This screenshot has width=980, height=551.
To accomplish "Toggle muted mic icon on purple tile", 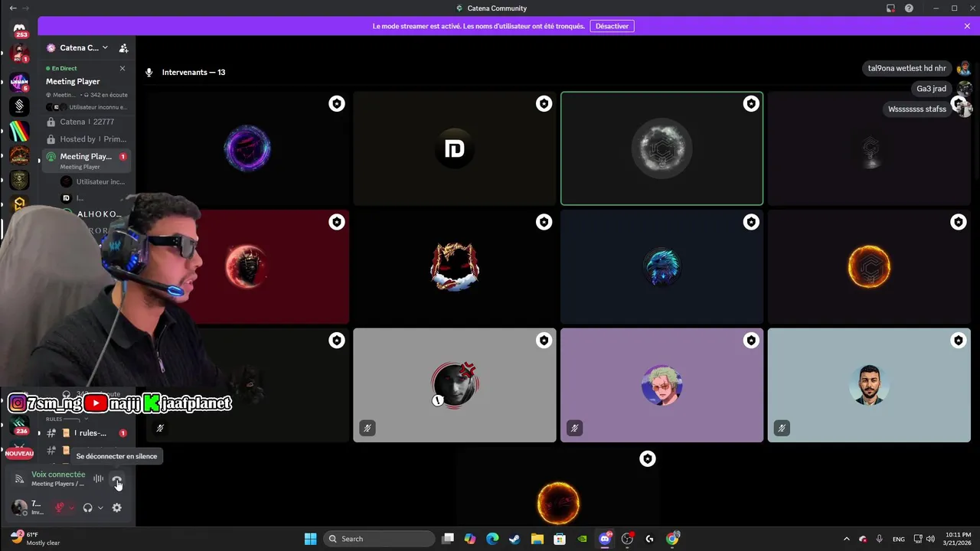I will click(574, 429).
